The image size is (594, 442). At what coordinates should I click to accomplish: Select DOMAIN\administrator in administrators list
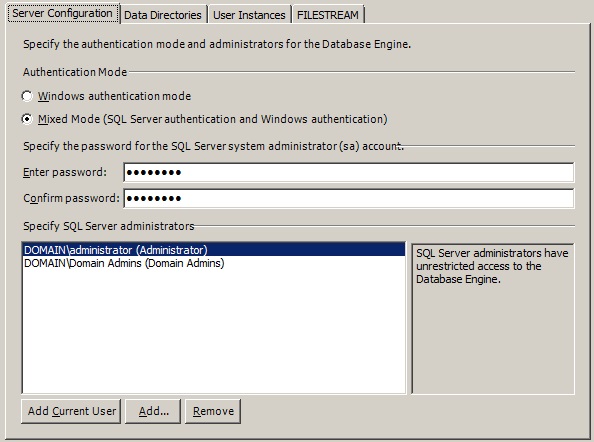point(214,250)
